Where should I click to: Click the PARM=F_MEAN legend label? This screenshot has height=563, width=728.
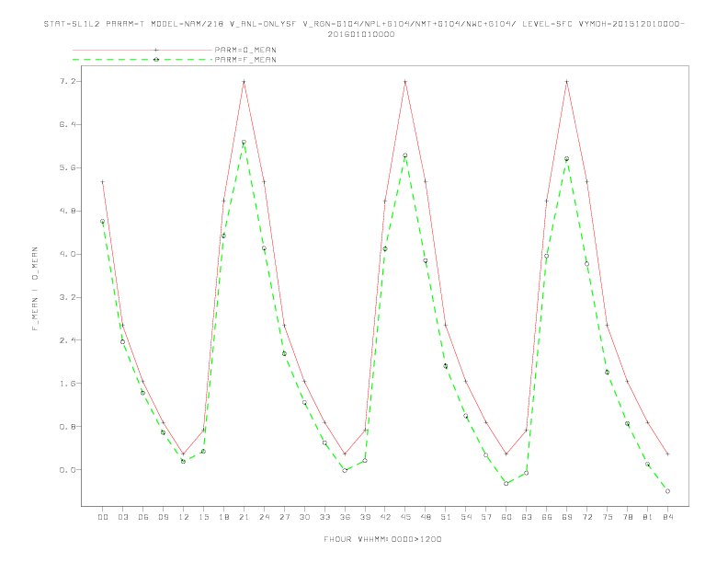[x=245, y=60]
